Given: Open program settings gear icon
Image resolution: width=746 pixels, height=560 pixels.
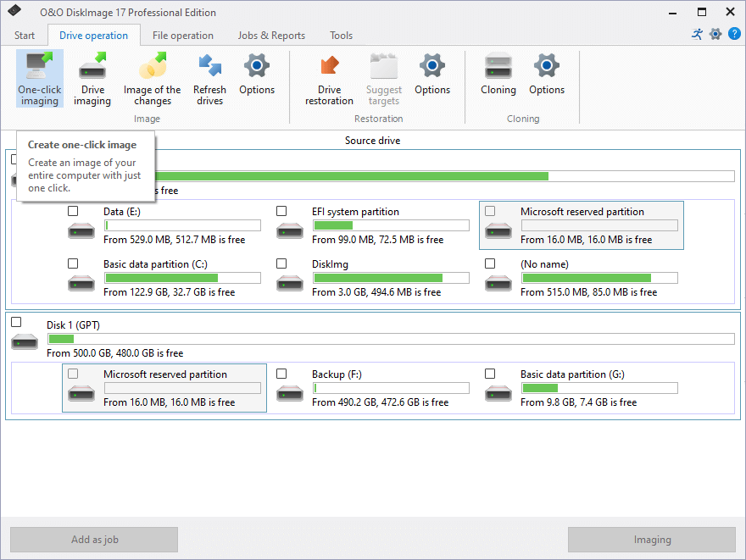Looking at the screenshot, I should point(715,34).
